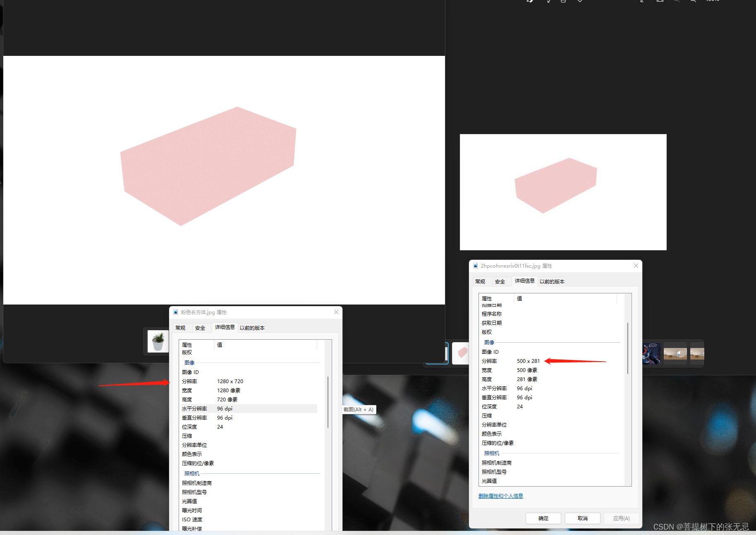Open the 100% zoom level dropdown
This screenshot has height=535, width=756.
tap(713, 2)
